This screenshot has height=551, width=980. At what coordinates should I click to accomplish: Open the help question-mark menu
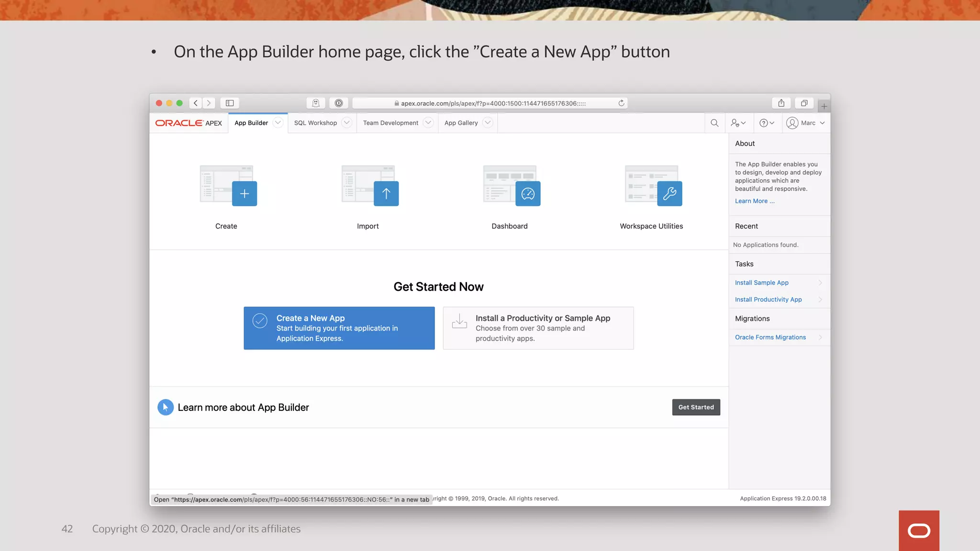pos(767,123)
